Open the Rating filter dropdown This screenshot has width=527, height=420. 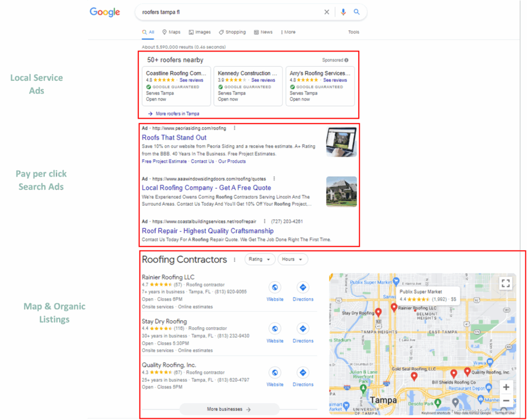259,259
